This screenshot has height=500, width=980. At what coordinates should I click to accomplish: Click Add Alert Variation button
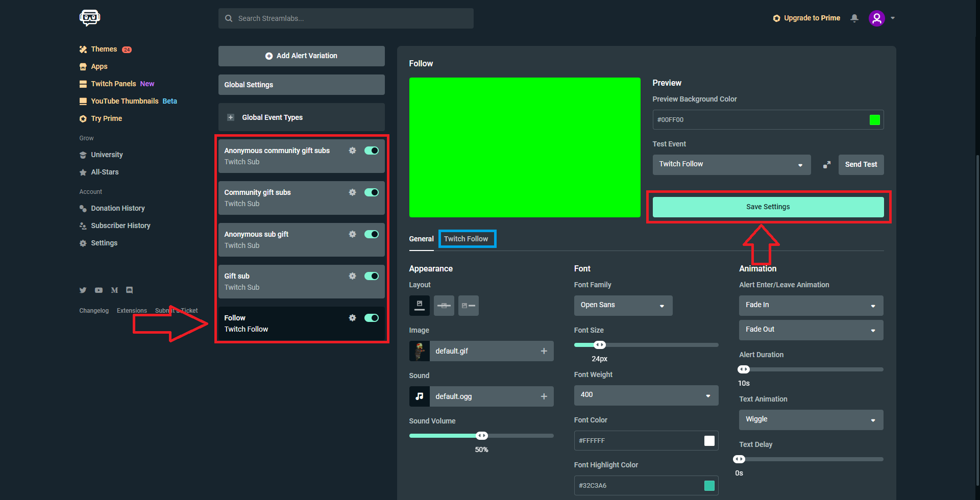pos(301,56)
